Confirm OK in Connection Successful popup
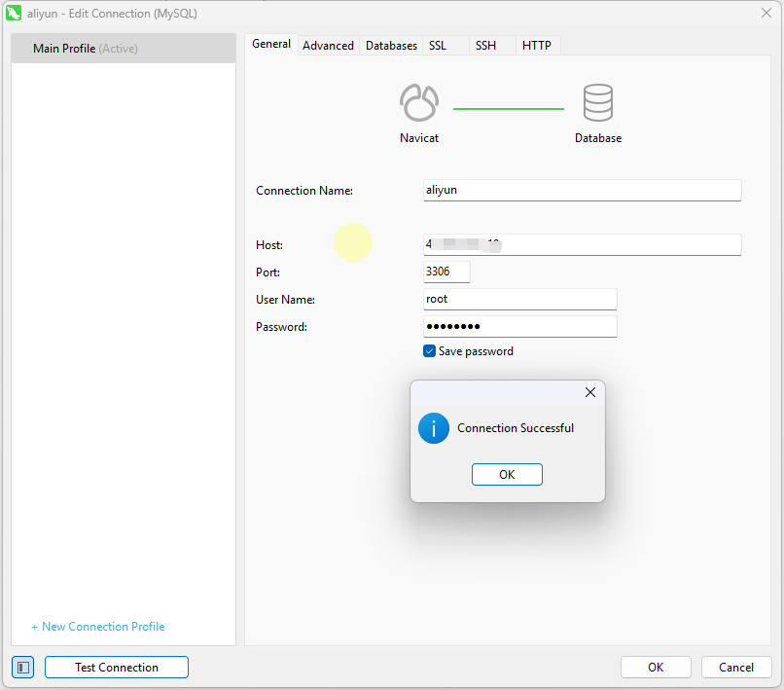This screenshot has width=784, height=690. (507, 474)
